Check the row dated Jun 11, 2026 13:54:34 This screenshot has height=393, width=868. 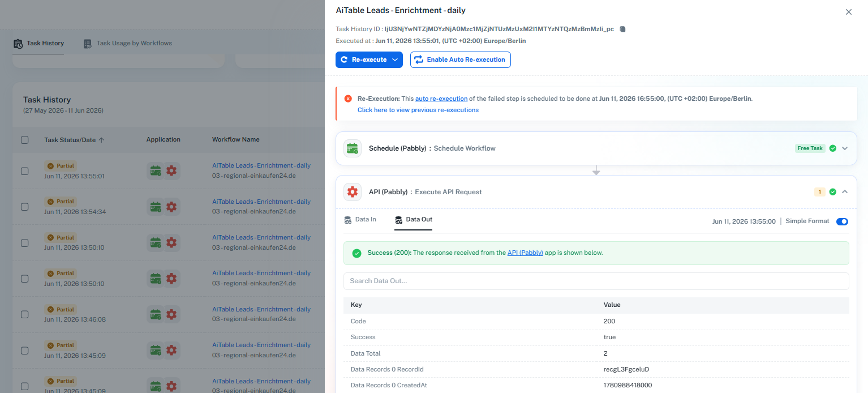(x=25, y=207)
